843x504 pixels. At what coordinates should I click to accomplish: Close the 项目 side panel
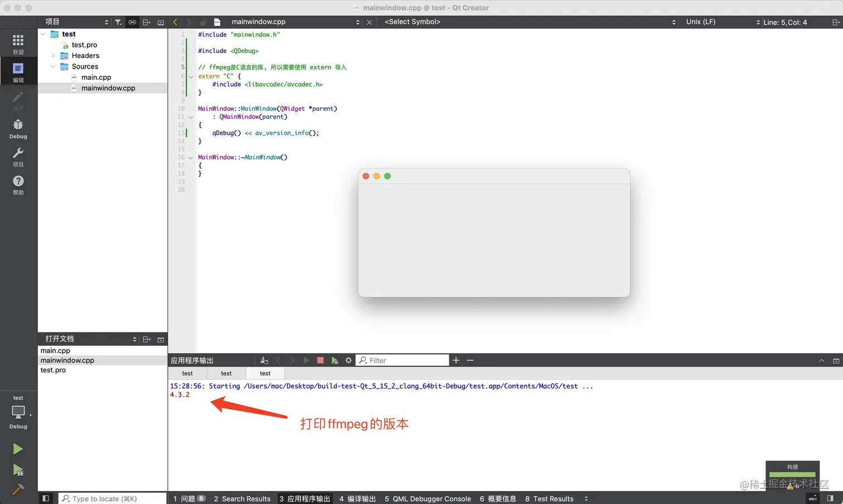[x=161, y=22]
